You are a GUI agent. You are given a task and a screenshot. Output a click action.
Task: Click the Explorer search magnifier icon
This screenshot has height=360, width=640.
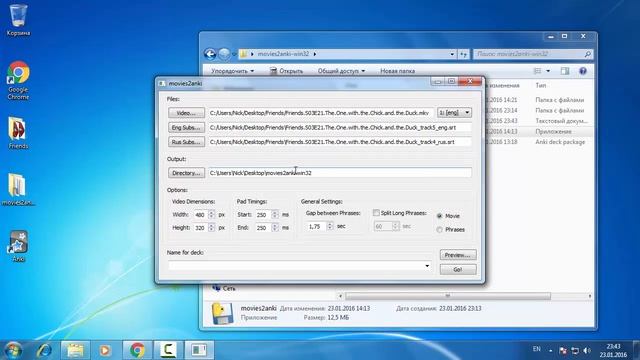588,54
